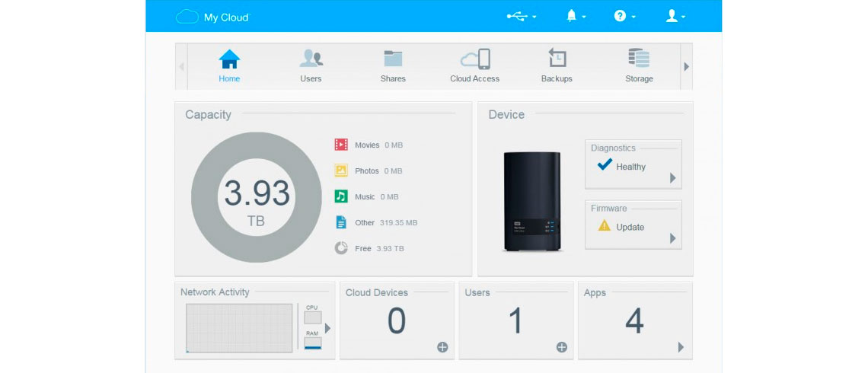
Task: Click the Device panel heading
Action: coord(506,114)
